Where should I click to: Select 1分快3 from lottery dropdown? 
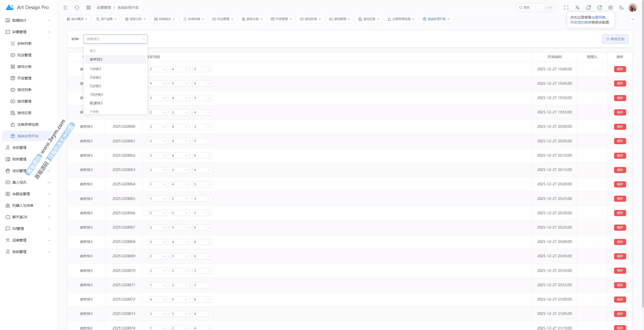[95, 69]
